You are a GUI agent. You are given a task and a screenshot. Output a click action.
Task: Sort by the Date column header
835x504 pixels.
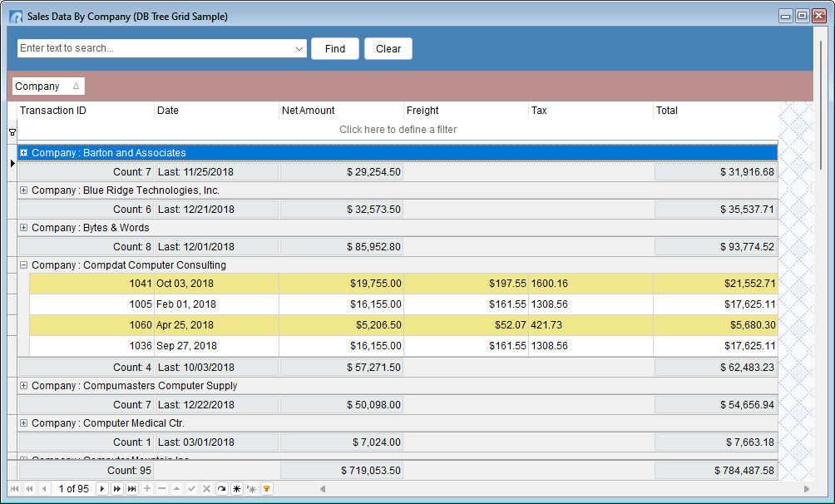[216, 111]
